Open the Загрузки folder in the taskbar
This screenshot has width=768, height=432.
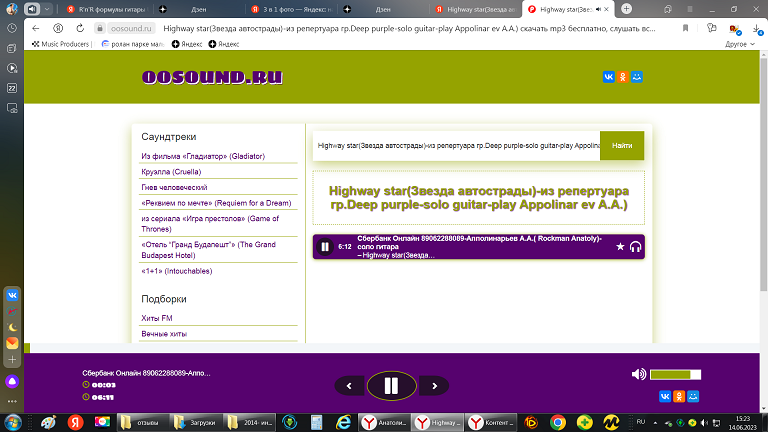click(195, 422)
